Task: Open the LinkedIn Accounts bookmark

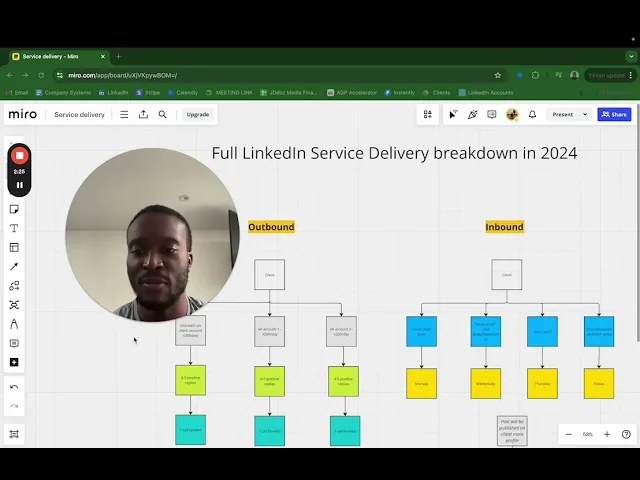Action: [486, 93]
